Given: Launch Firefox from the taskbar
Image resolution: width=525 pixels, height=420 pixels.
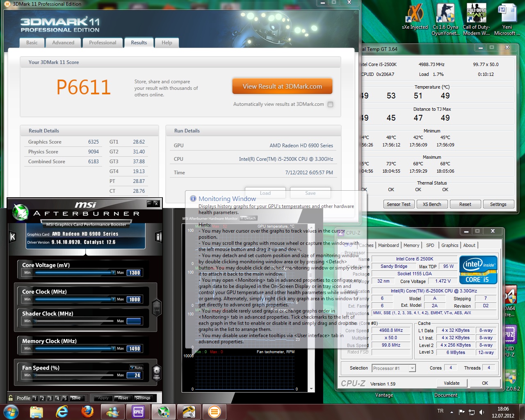Looking at the screenshot, I should 87,412.
